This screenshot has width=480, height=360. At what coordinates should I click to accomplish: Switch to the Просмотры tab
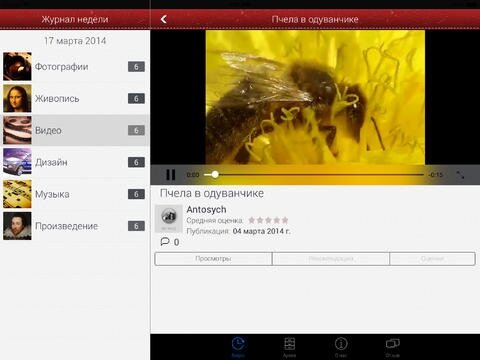[x=213, y=259]
